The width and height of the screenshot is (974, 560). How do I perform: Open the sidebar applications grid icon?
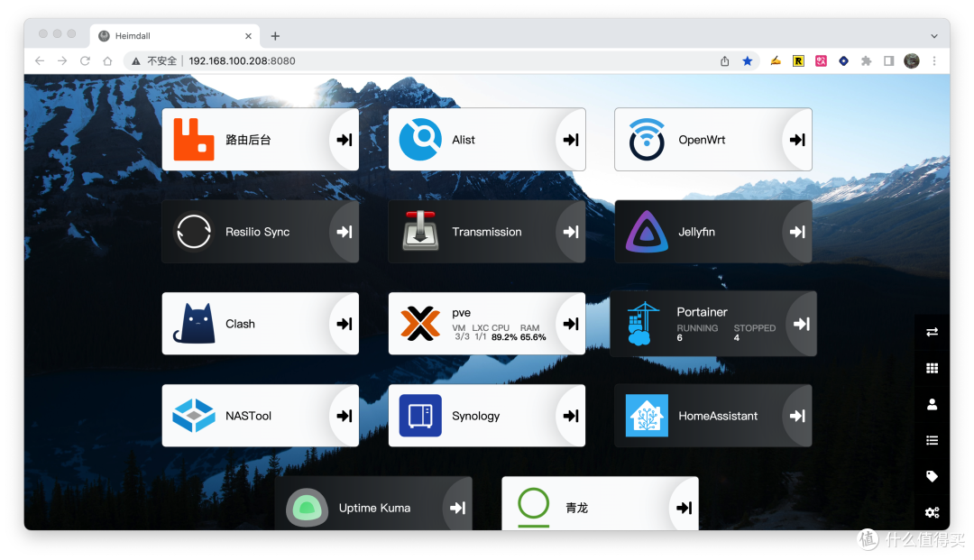932,368
